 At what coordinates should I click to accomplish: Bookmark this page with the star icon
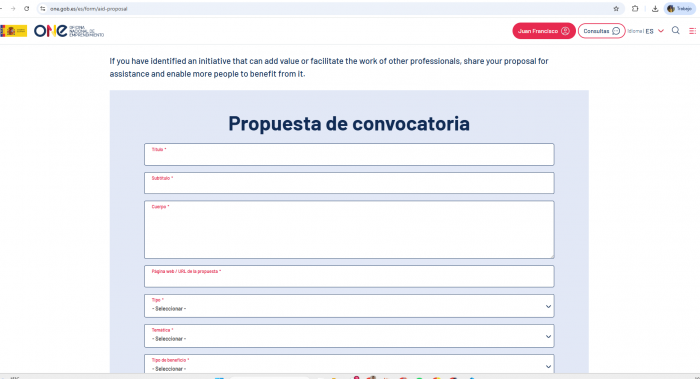tap(616, 8)
